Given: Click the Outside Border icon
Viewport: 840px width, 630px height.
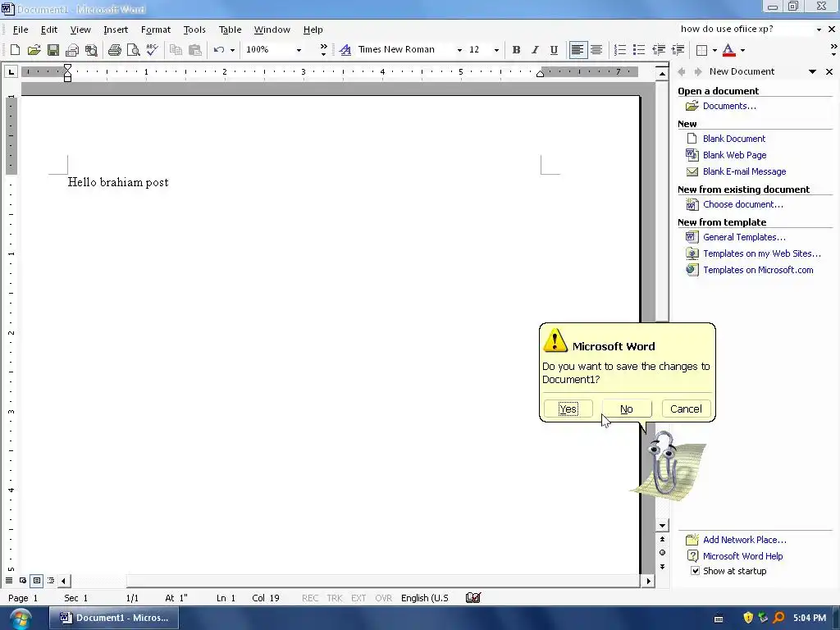Looking at the screenshot, I should point(701,50).
